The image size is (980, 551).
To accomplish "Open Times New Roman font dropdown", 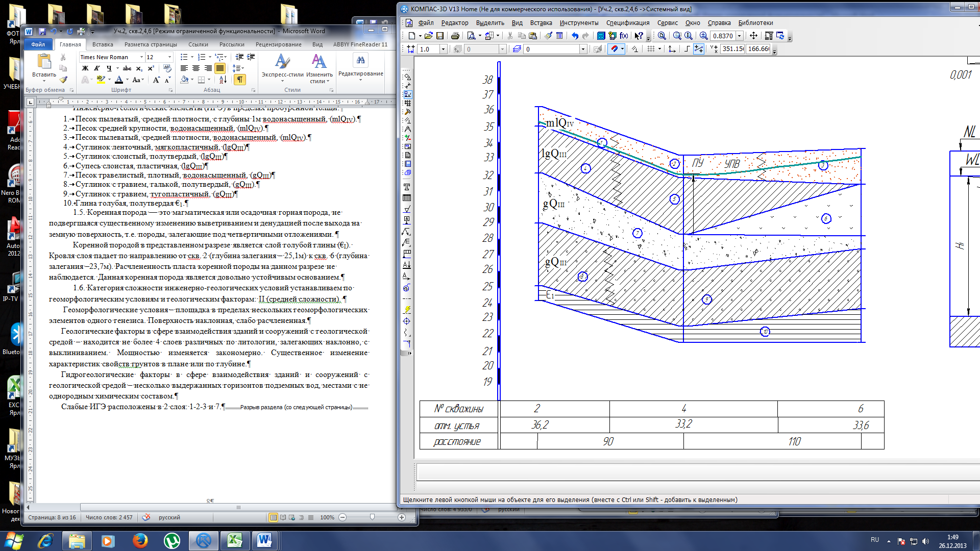I will click(x=141, y=57).
